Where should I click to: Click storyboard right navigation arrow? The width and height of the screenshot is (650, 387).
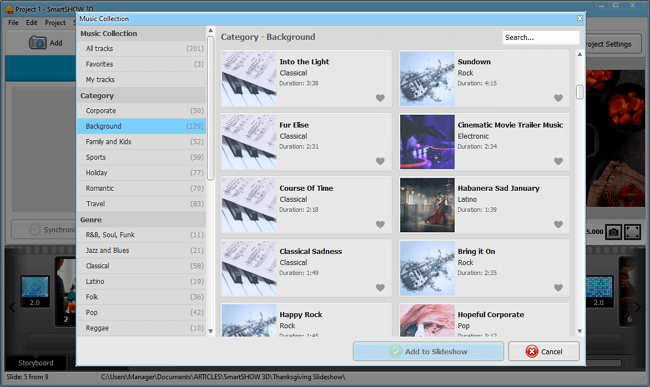point(638,307)
